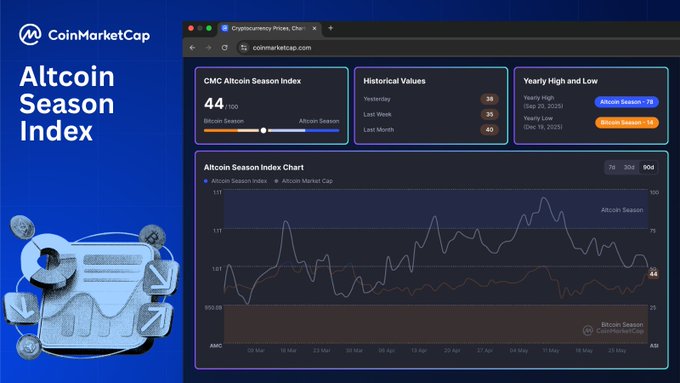The width and height of the screenshot is (680, 383).
Task: Reload the page with refresh icon
Action: click(x=225, y=48)
